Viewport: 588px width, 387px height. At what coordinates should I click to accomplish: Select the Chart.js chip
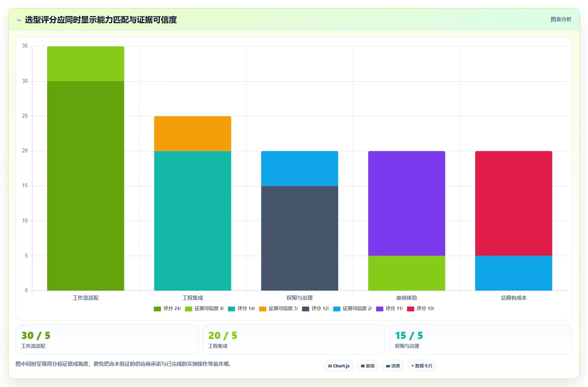click(339, 366)
